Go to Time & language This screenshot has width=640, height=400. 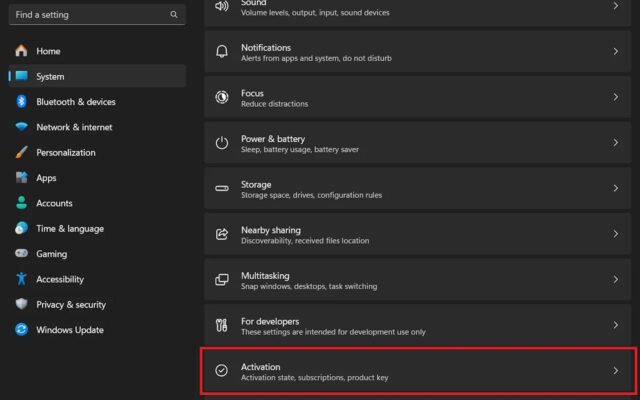click(70, 229)
